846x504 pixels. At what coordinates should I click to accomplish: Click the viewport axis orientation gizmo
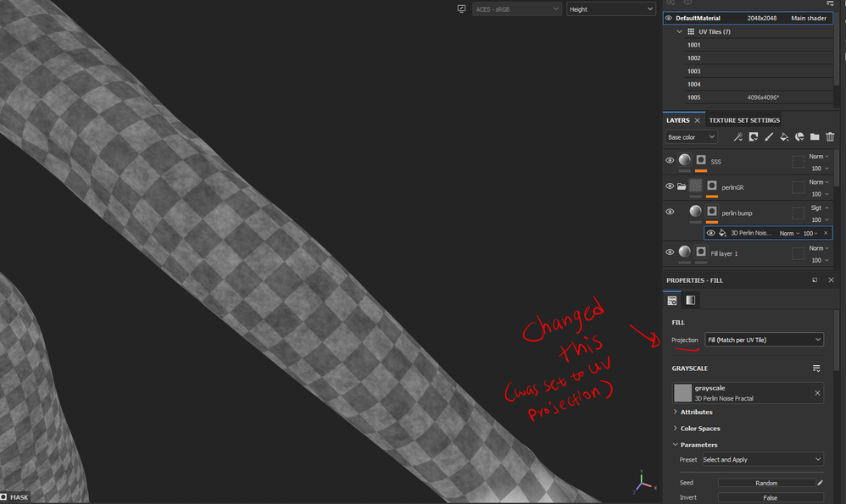(644, 482)
